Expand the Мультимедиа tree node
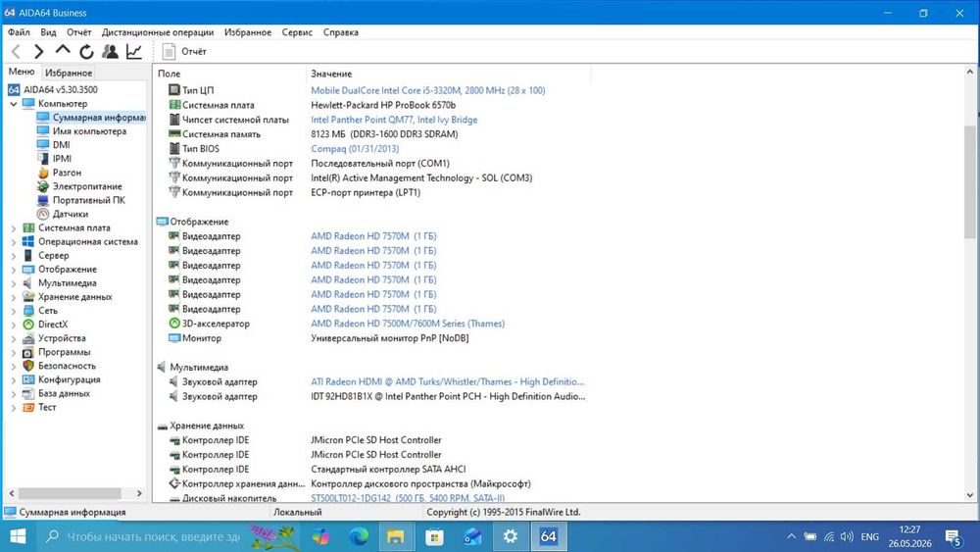This screenshot has width=980, height=552. point(14,283)
